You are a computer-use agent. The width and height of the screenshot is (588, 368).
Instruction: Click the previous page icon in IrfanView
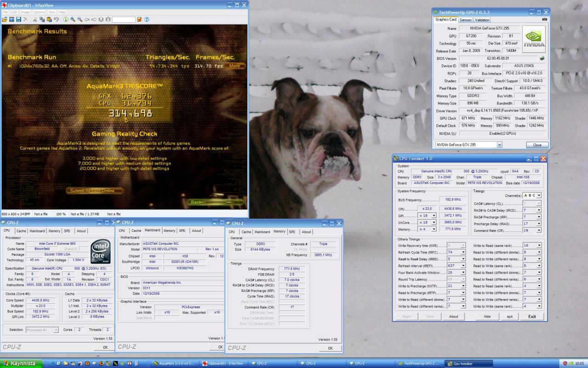tap(101, 19)
